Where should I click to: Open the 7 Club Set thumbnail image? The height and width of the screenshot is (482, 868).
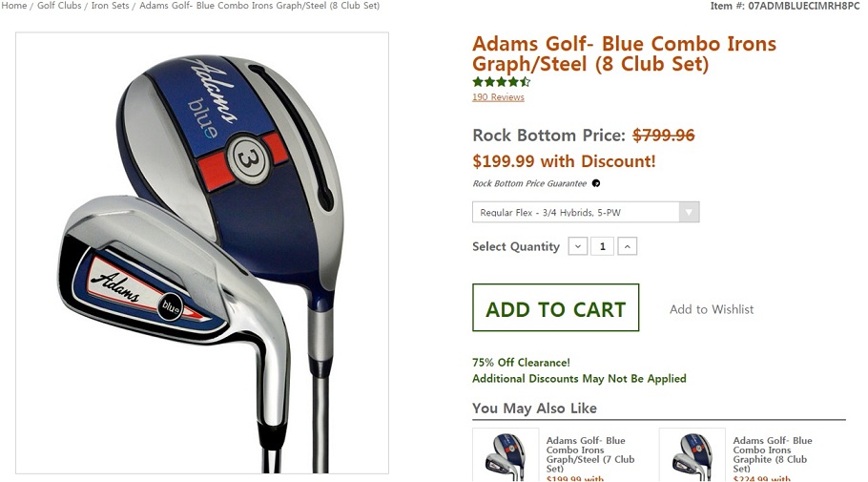pyautogui.click(x=506, y=455)
